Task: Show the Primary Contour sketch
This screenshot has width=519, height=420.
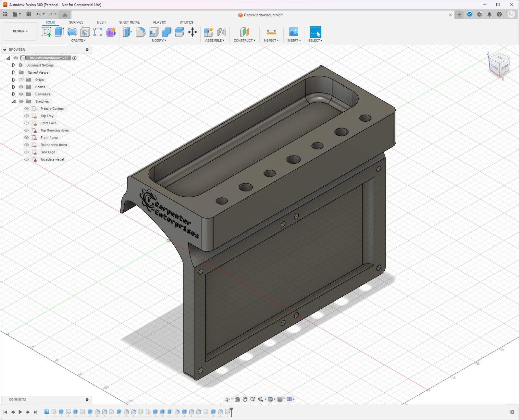Action: pyautogui.click(x=27, y=109)
